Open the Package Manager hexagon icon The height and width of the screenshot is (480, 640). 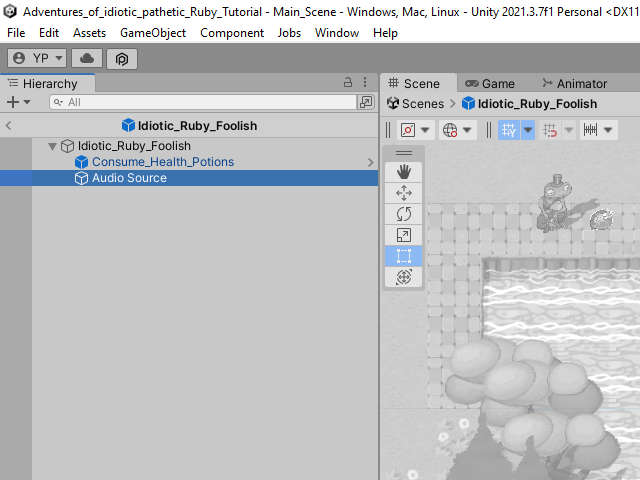tap(122, 59)
